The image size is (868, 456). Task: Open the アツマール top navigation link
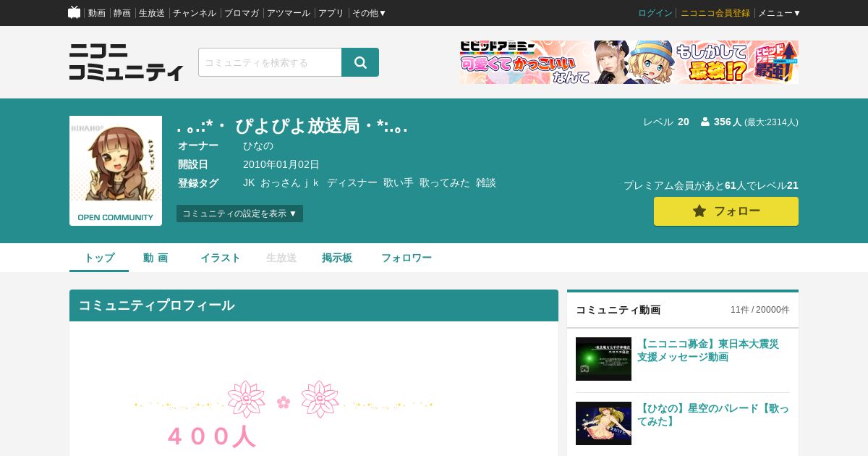point(289,13)
